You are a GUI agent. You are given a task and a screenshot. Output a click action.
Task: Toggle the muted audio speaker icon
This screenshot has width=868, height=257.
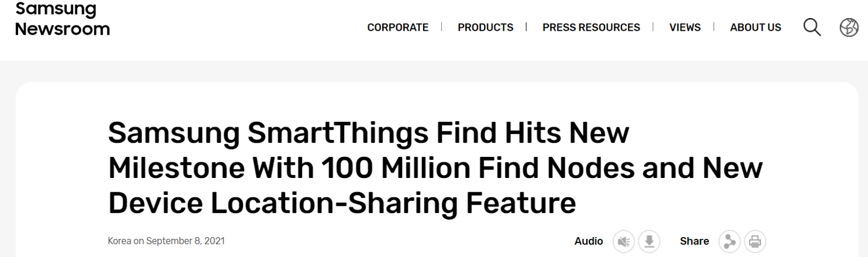624,241
